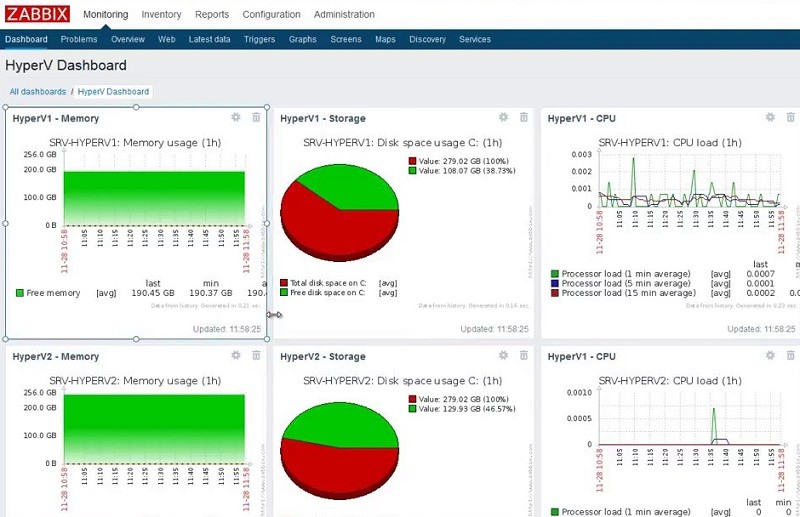Click green Free memory legend swatch

pyautogui.click(x=20, y=293)
